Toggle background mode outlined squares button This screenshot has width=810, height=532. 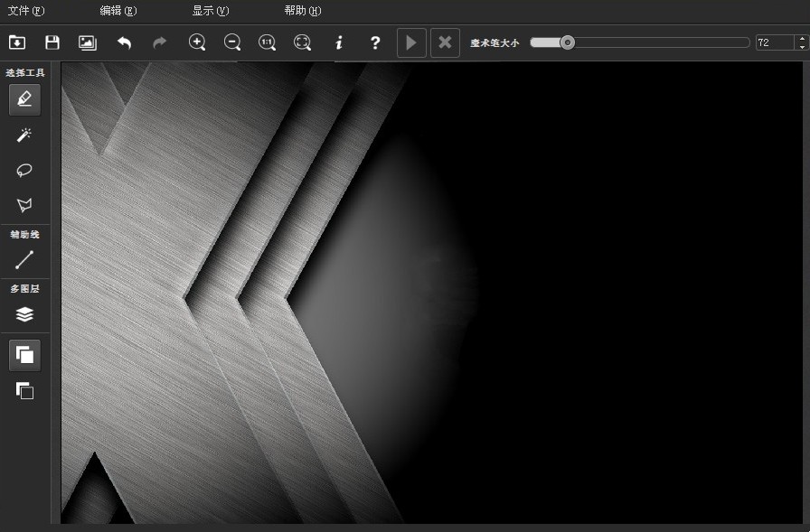tap(24, 390)
